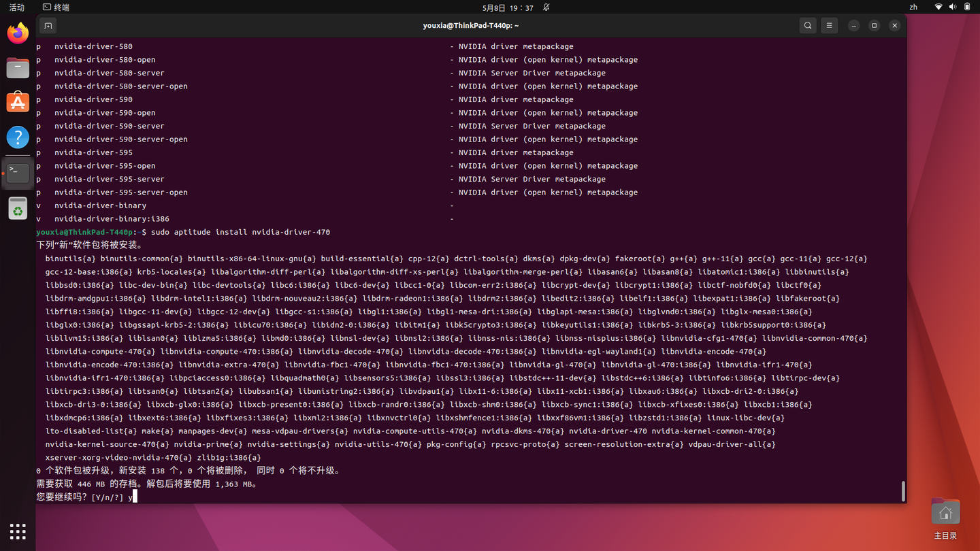
Task: Open a new terminal tab
Action: coord(48,26)
